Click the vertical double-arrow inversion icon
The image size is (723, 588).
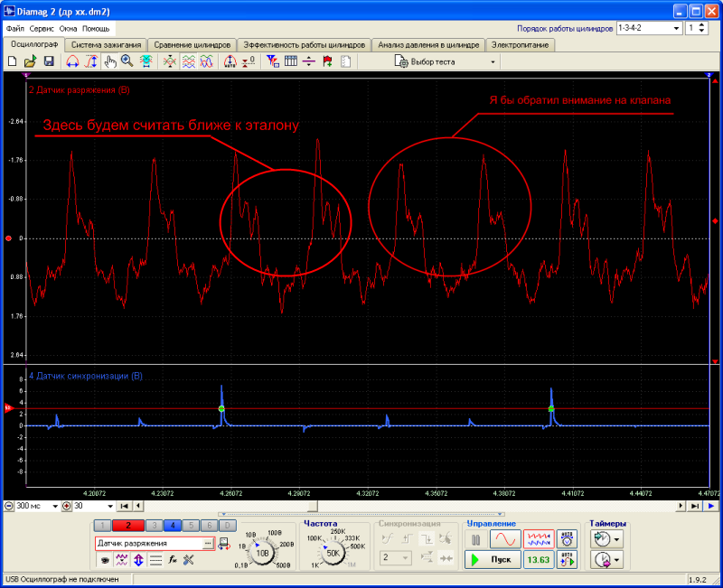(139, 560)
